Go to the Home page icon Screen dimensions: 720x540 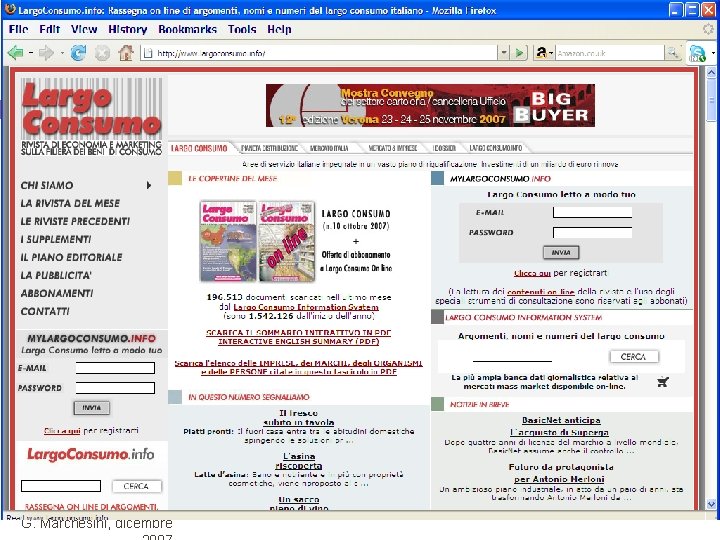(126, 53)
